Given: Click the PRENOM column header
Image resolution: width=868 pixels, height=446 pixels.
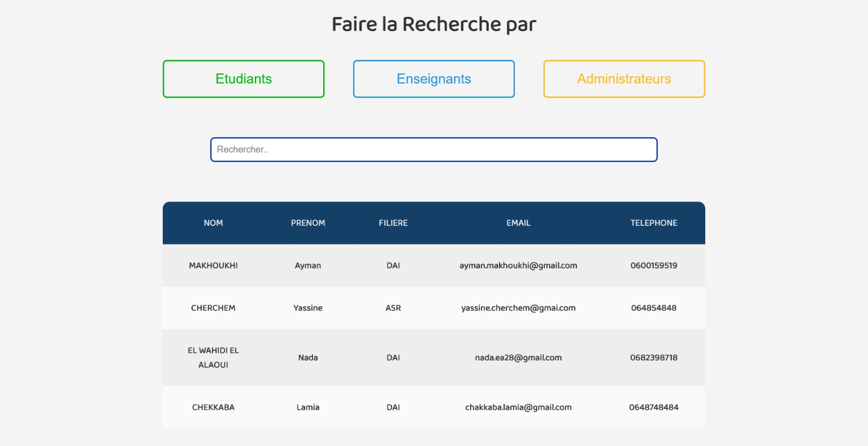Looking at the screenshot, I should pos(308,223).
